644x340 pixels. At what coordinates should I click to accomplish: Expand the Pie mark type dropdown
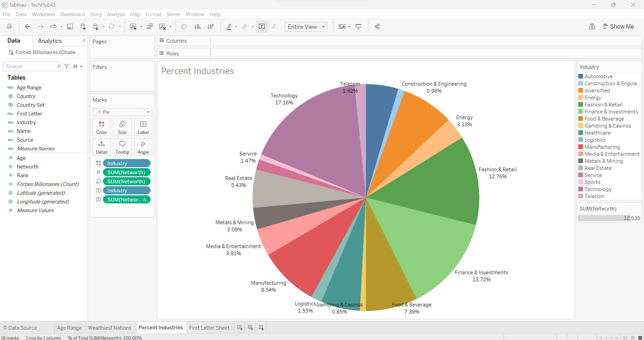[x=148, y=112]
